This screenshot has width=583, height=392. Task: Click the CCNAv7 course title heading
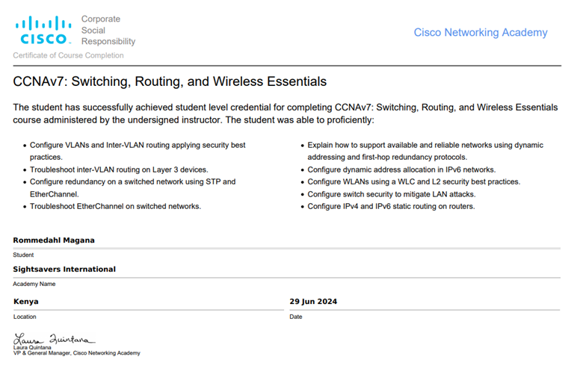coord(170,81)
